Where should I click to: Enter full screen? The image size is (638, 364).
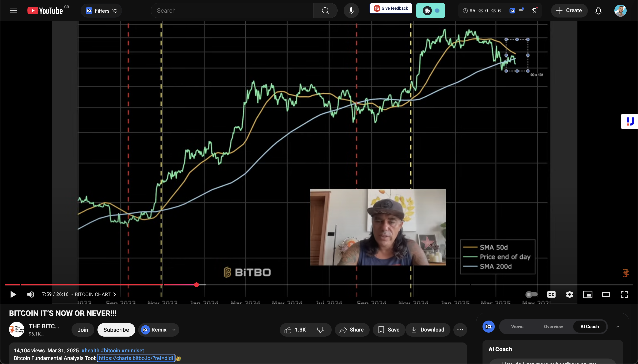pyautogui.click(x=624, y=294)
